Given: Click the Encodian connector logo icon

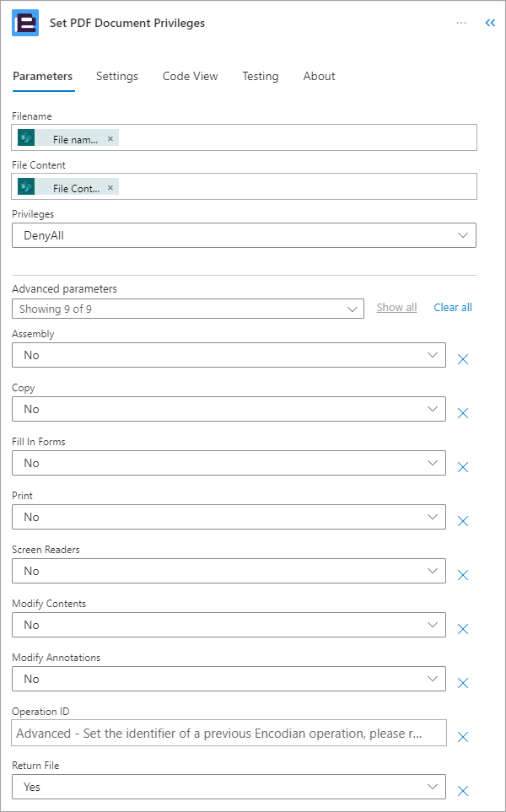Looking at the screenshot, I should click(x=25, y=24).
